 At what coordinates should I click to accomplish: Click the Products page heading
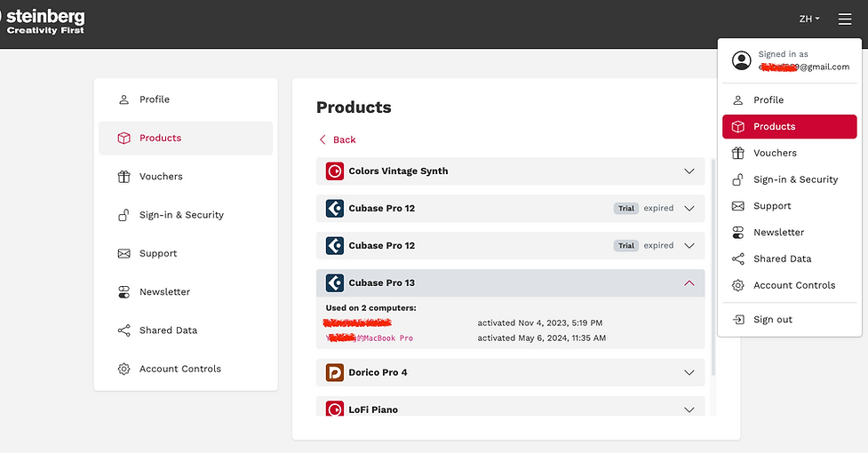[354, 107]
